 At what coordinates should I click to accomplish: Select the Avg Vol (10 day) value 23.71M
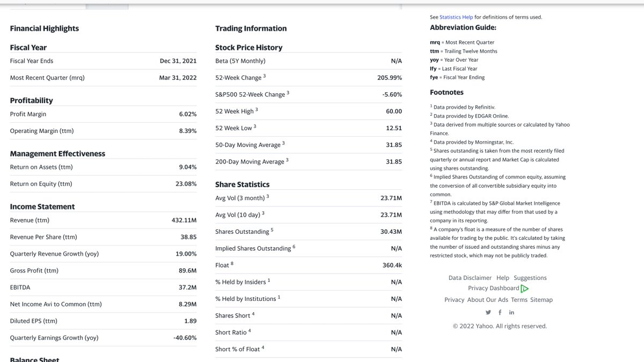coord(391,215)
